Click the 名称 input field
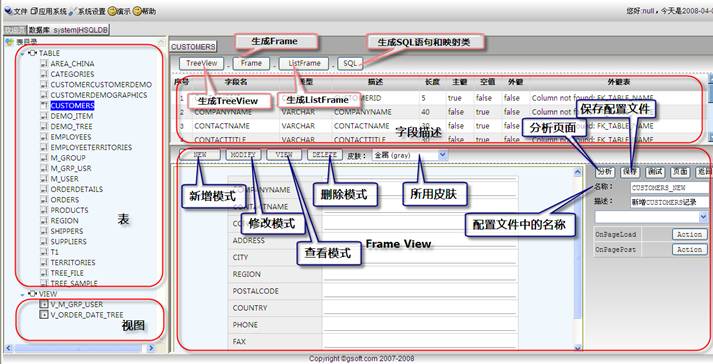 pyautogui.click(x=669, y=187)
